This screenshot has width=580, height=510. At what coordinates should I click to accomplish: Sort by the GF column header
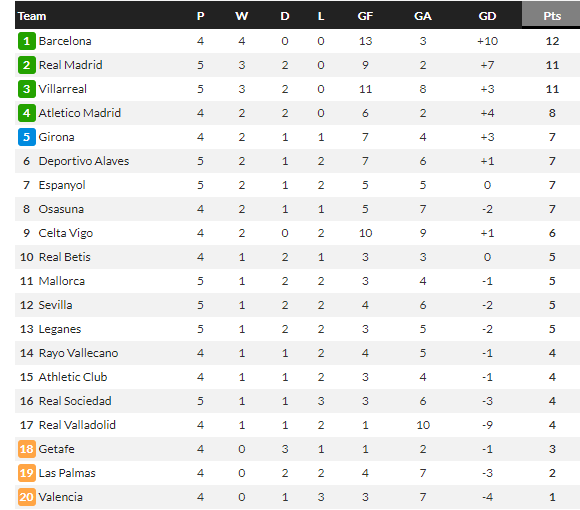(365, 16)
